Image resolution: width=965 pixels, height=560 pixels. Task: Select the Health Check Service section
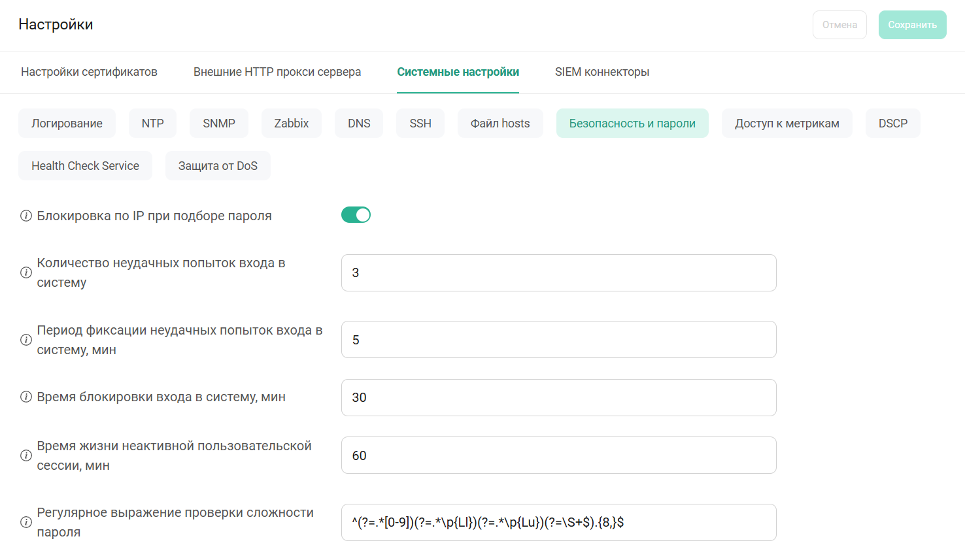click(x=85, y=166)
